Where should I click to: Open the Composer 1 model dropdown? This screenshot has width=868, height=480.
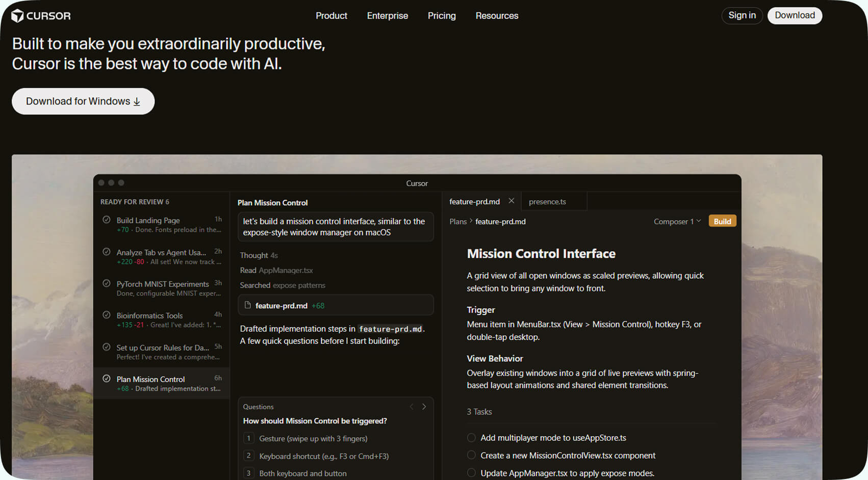tap(677, 221)
